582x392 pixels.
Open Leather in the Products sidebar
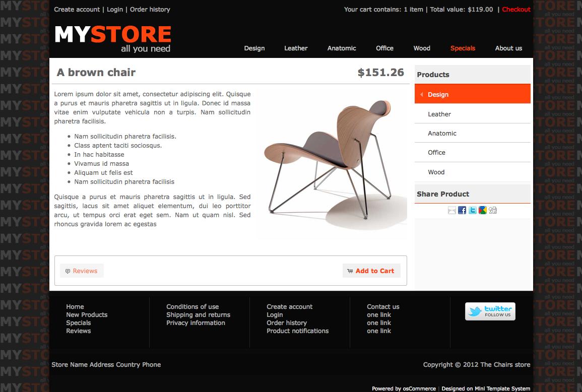point(473,114)
